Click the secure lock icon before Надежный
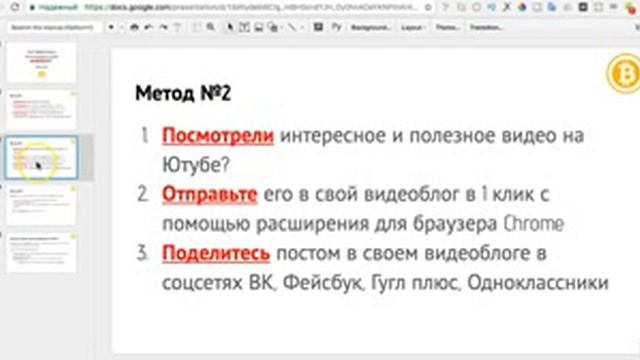The height and width of the screenshot is (360, 640). click(32, 7)
